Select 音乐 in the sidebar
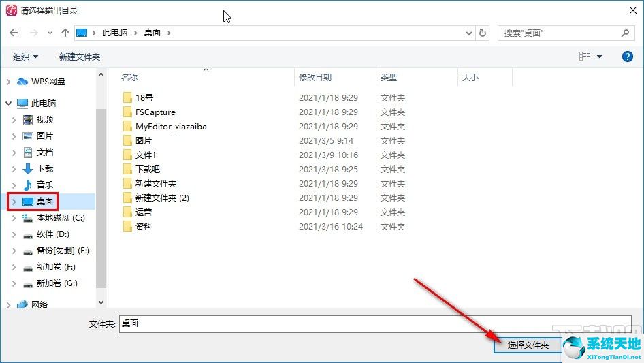Viewport: 644px width, 363px height. click(44, 185)
